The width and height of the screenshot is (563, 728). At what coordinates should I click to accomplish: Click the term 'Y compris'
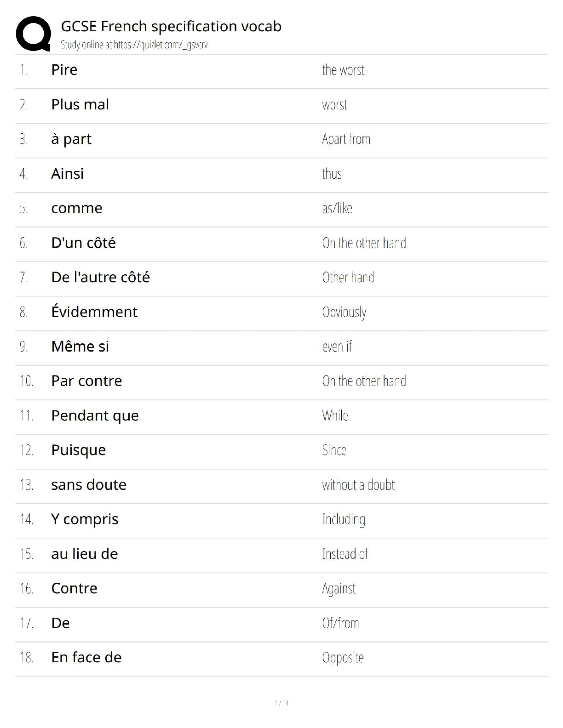click(85, 519)
